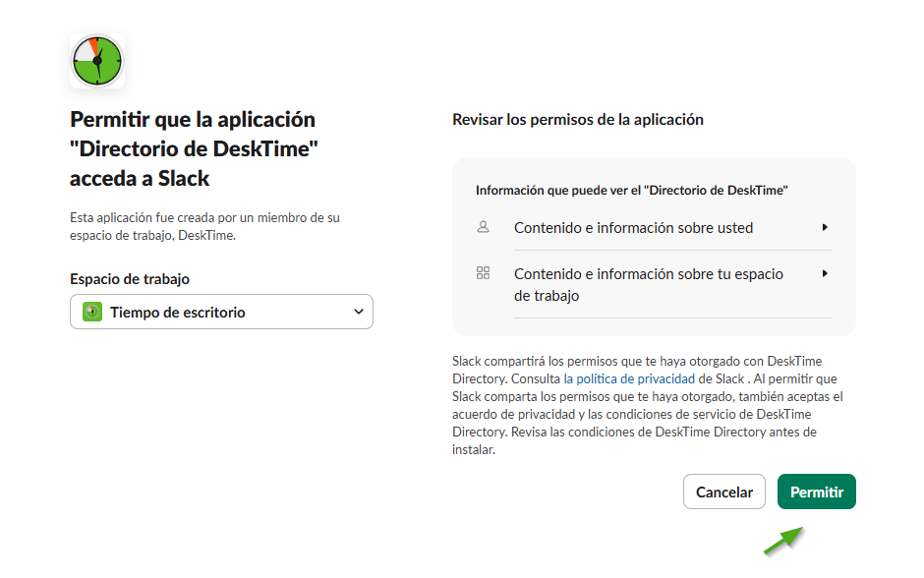Click the "Información que puede ver" section header
924x578 pixels.
point(632,190)
